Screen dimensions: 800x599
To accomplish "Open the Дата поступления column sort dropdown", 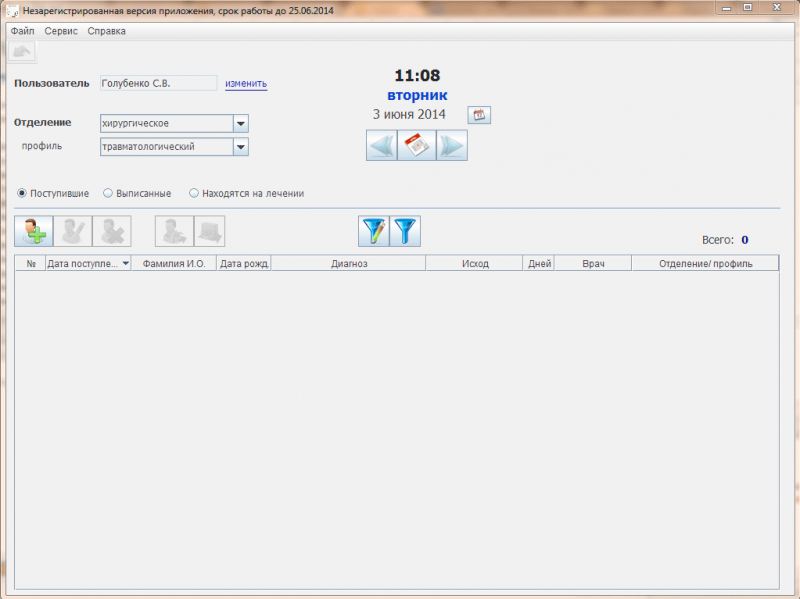I will (x=126, y=263).
